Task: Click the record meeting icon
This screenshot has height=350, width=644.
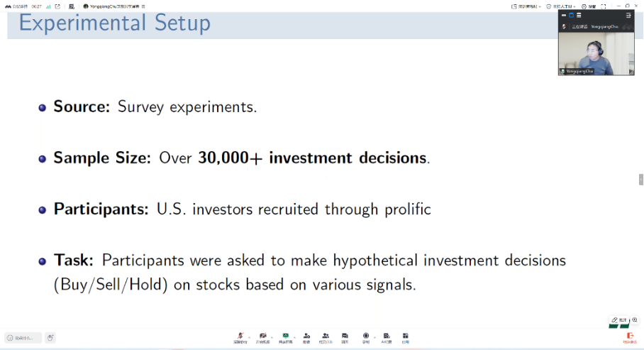Action: coord(366,336)
